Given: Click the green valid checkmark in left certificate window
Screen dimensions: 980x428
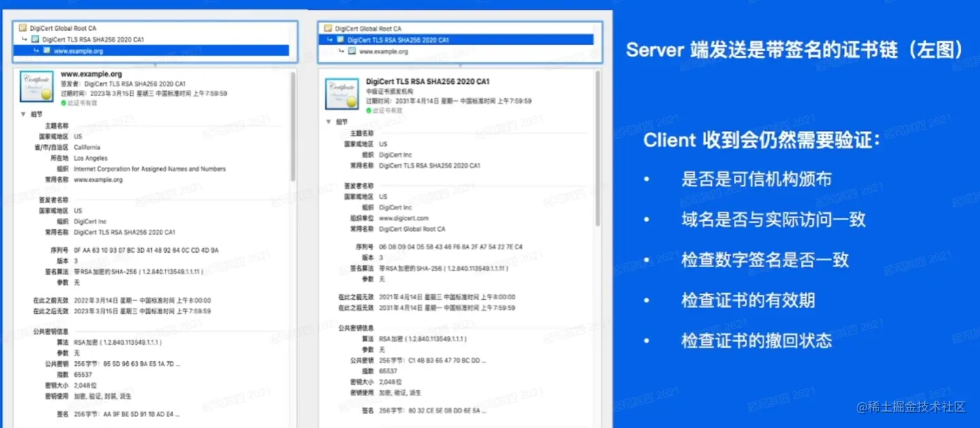Looking at the screenshot, I should (63, 103).
